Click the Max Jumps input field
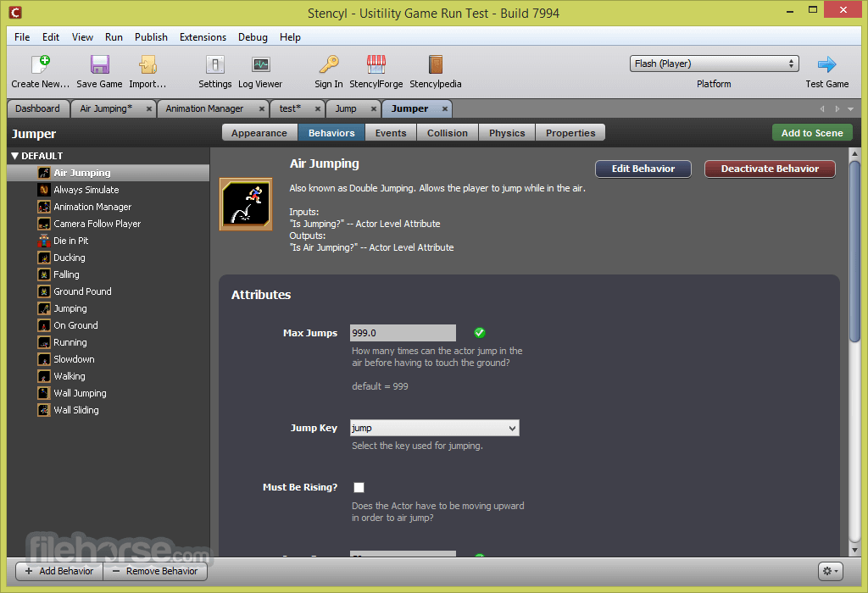This screenshot has width=868, height=593. 403,333
